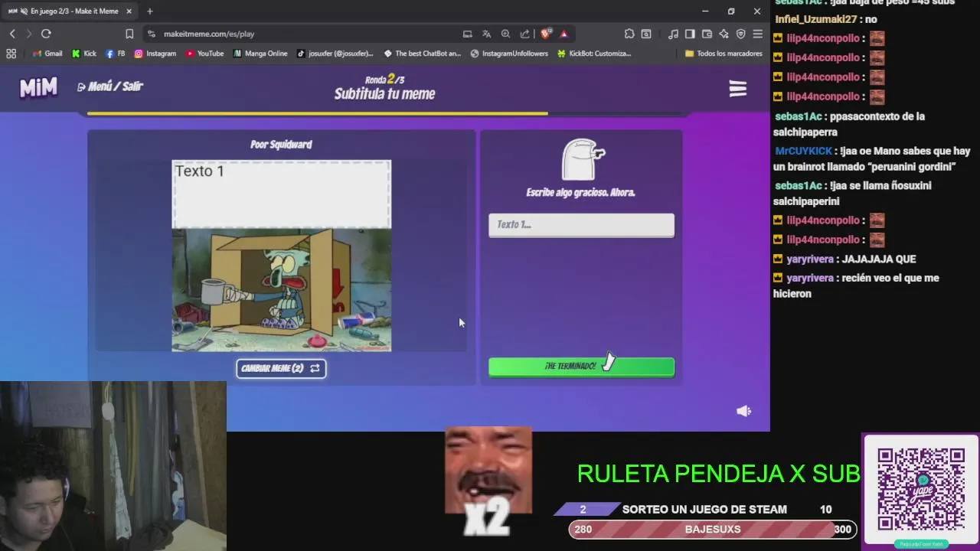This screenshot has height=551, width=980.
Task: Open the Brave playlist music note icon
Action: click(x=673, y=34)
